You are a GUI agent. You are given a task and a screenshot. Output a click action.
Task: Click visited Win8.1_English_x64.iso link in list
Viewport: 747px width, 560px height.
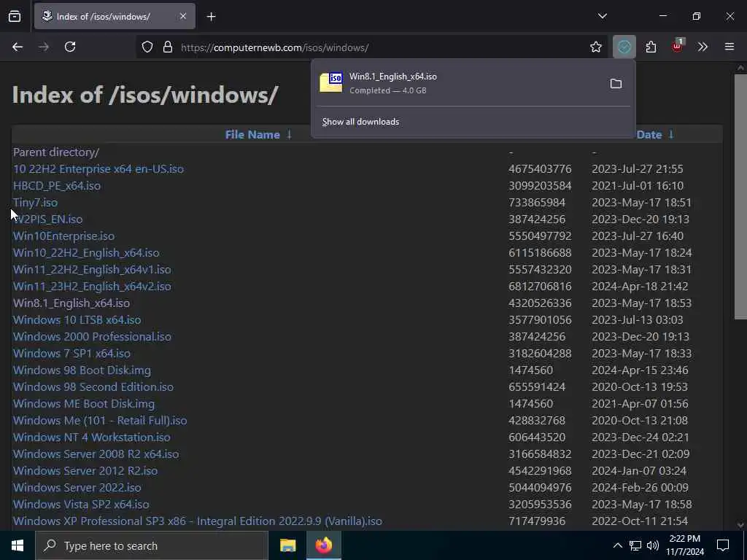[x=71, y=303]
